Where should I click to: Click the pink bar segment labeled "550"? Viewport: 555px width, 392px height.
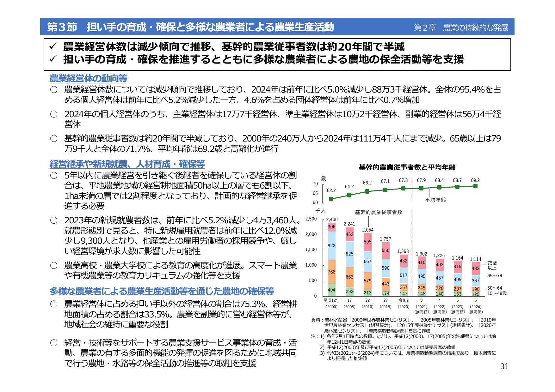pyautogui.click(x=385, y=250)
